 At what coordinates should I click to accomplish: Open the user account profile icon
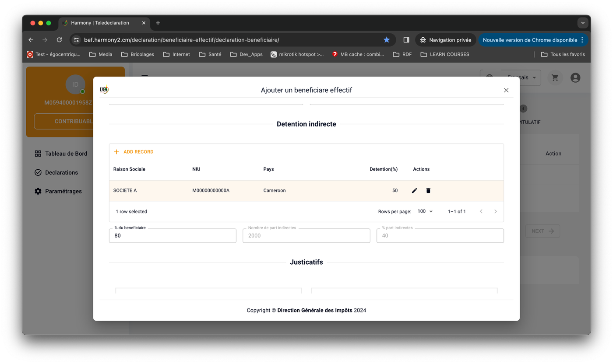pyautogui.click(x=575, y=78)
